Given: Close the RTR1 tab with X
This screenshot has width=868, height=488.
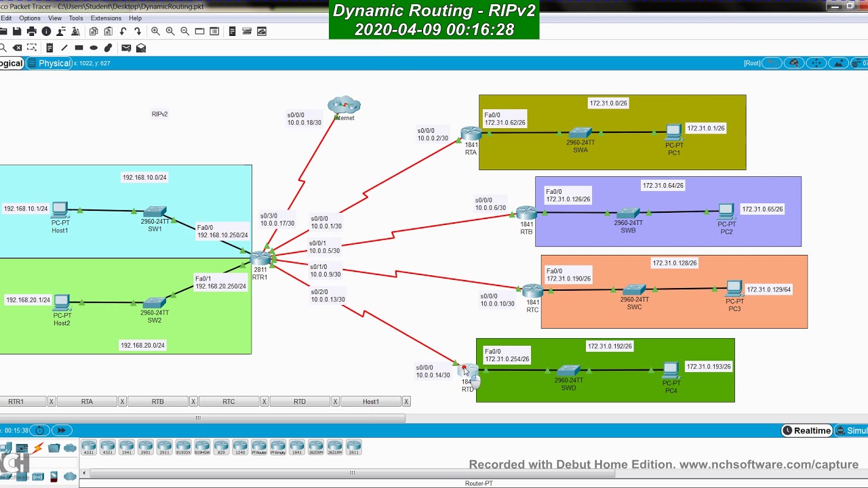Looking at the screenshot, I should pos(51,402).
